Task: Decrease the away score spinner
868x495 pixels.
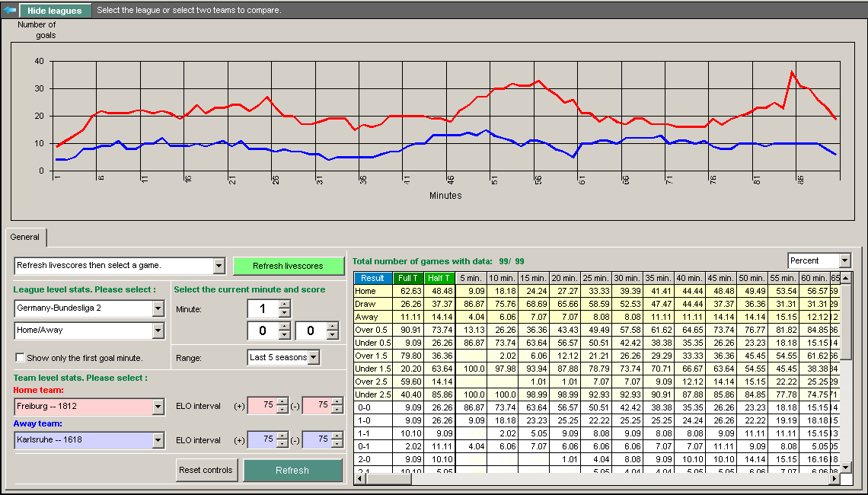Action: [x=332, y=335]
